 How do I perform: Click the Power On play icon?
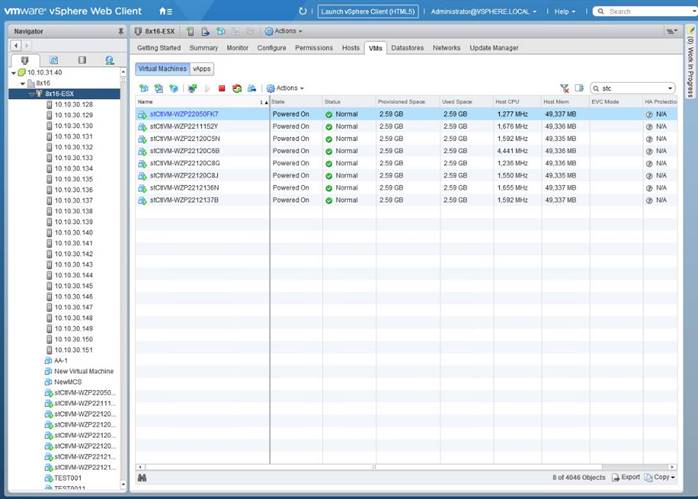(207, 88)
